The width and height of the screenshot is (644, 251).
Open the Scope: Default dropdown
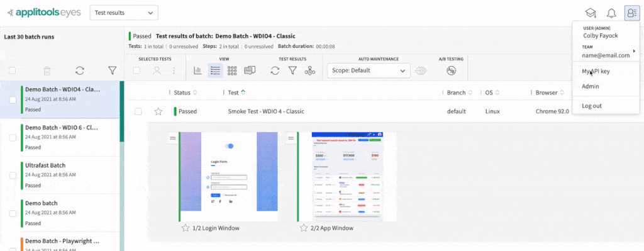click(x=369, y=70)
